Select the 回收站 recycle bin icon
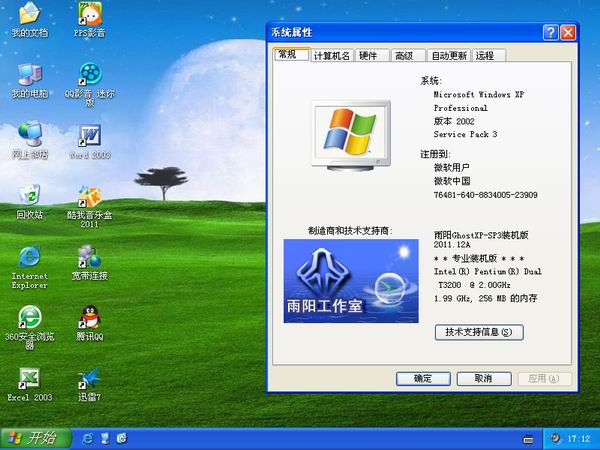600x450 pixels. pyautogui.click(x=29, y=201)
